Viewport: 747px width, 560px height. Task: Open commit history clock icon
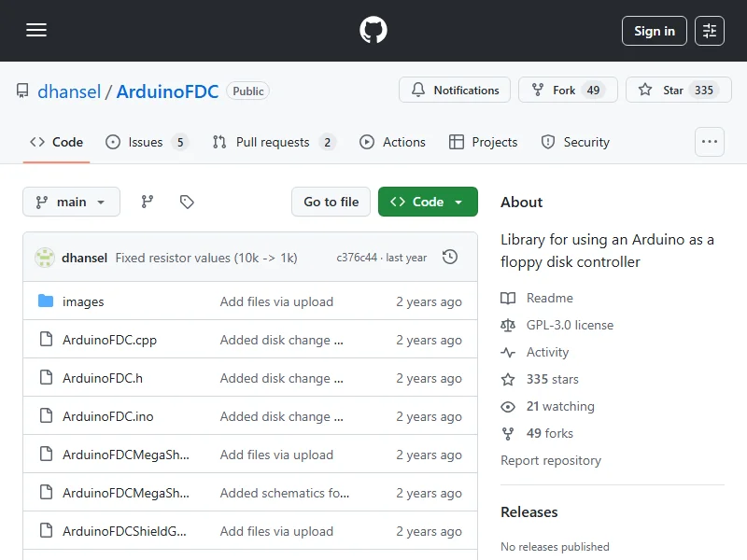[x=450, y=257]
